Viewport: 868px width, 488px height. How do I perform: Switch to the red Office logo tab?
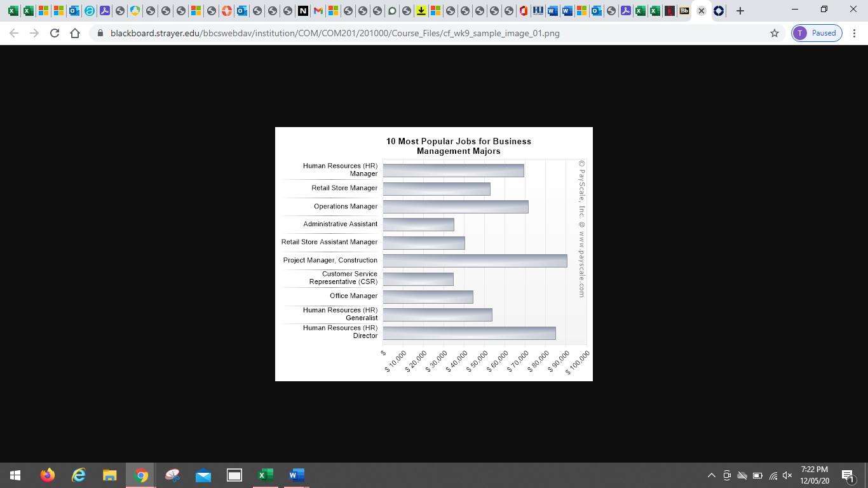[523, 11]
